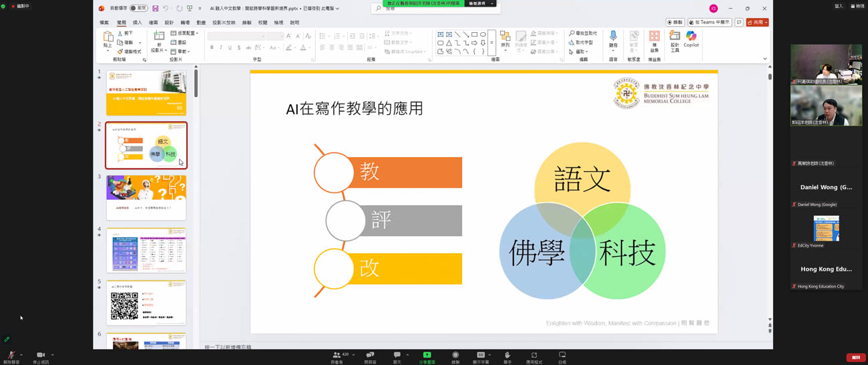Click the Copilot icon in the ribbon
Viewport: 868px width, 365px height.
[x=691, y=39]
